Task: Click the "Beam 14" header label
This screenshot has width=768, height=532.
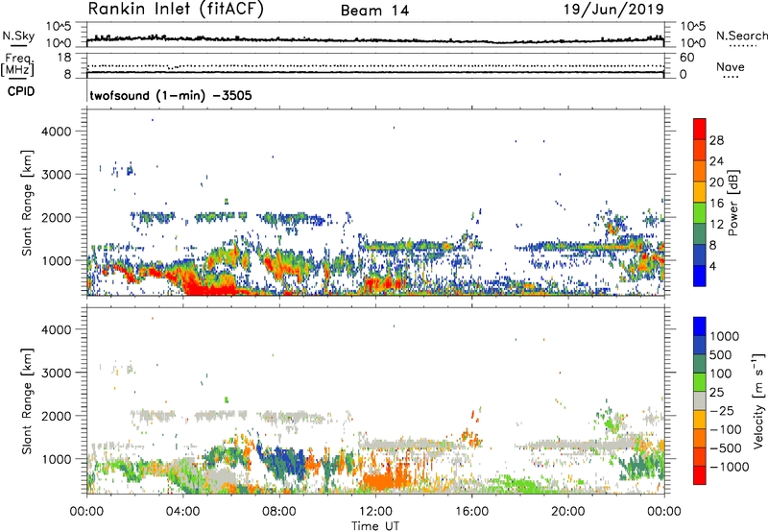Action: (374, 11)
